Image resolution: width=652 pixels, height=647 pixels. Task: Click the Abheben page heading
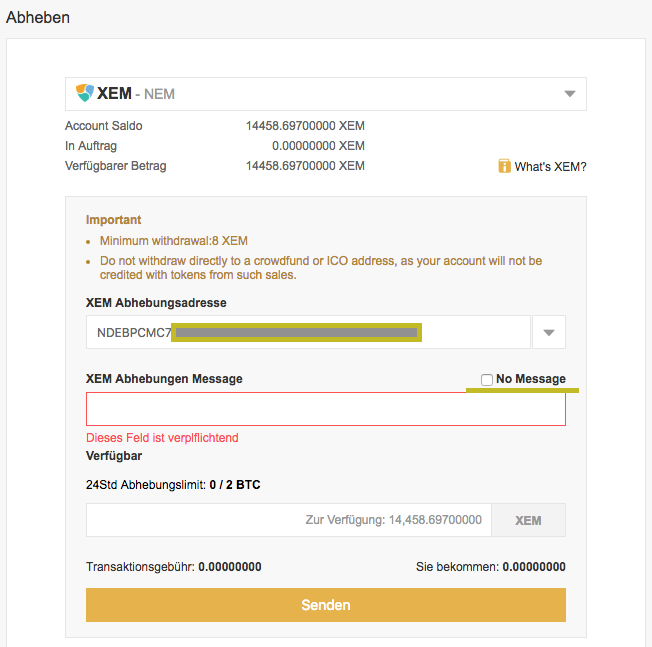click(38, 17)
